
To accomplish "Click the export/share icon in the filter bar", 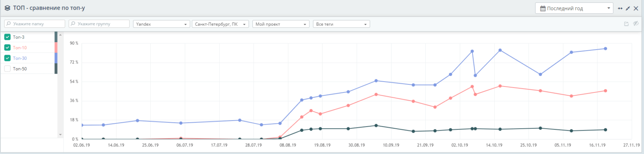I will [x=626, y=24].
